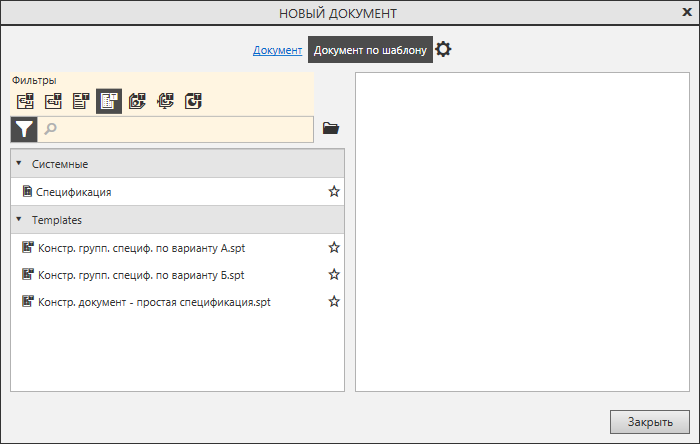Select the Документ по шаблону tab
Image resolution: width=700 pixels, height=444 pixels.
pos(370,50)
